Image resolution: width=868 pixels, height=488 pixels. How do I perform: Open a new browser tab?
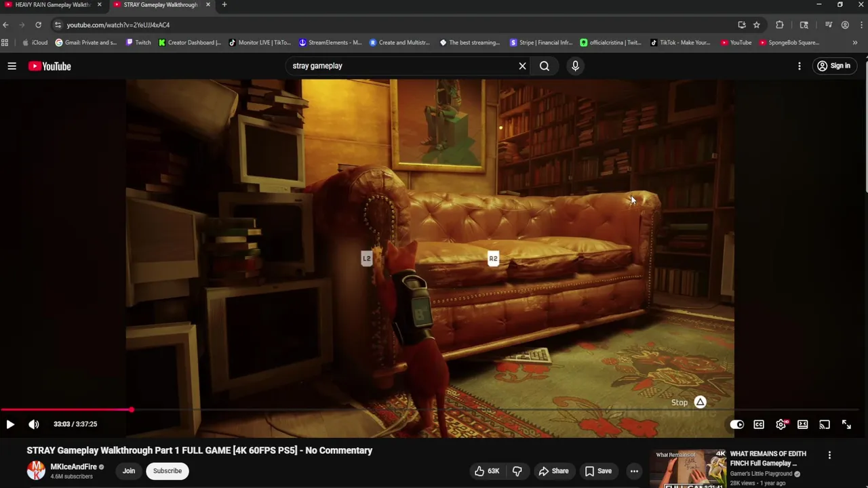pos(224,5)
